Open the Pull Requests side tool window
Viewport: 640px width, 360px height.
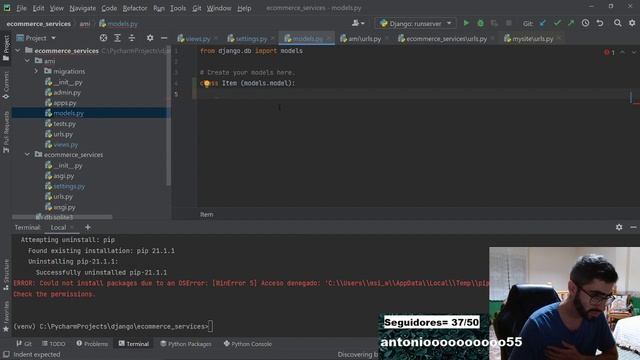6,132
